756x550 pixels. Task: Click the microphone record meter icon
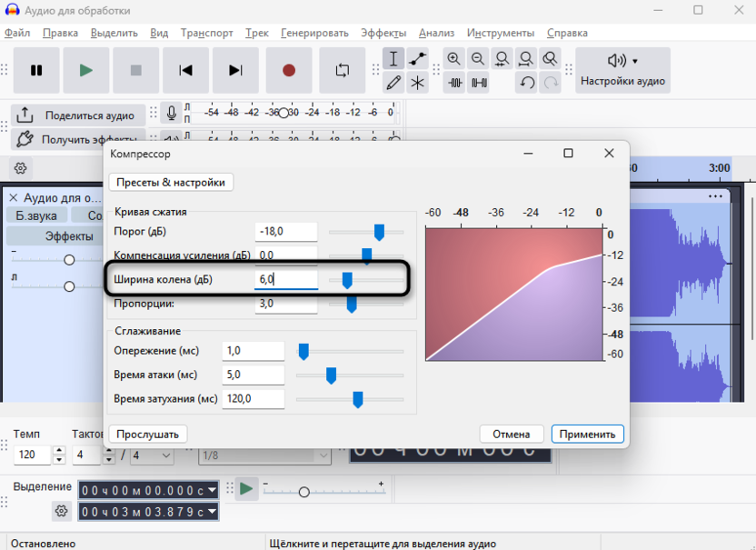(x=171, y=114)
